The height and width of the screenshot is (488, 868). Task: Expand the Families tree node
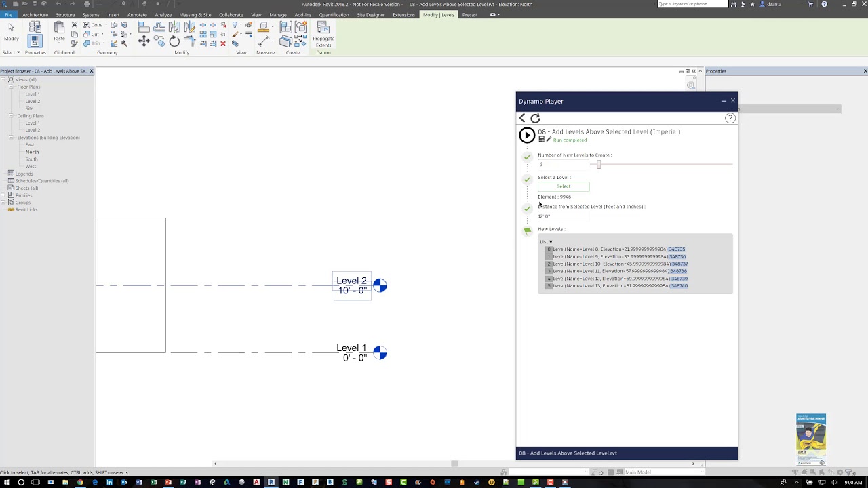(3, 195)
